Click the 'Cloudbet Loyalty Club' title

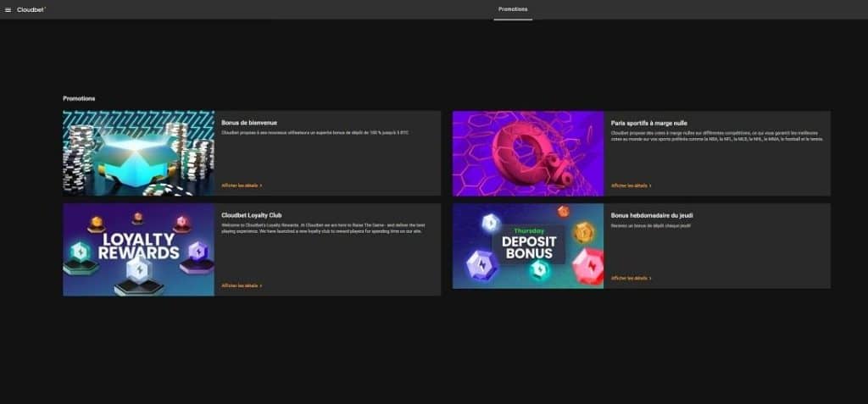click(x=252, y=215)
